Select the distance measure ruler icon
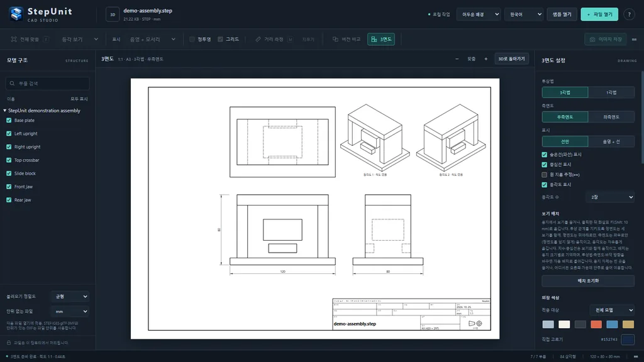 click(258, 40)
